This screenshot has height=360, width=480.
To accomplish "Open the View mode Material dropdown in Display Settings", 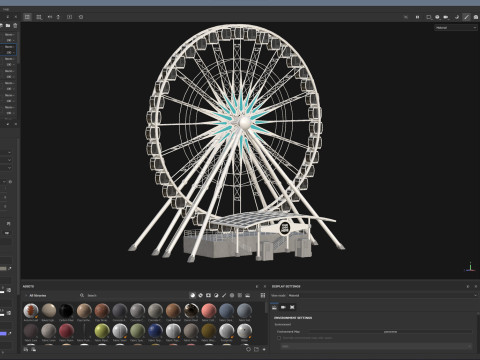I will pyautogui.click(x=382, y=295).
